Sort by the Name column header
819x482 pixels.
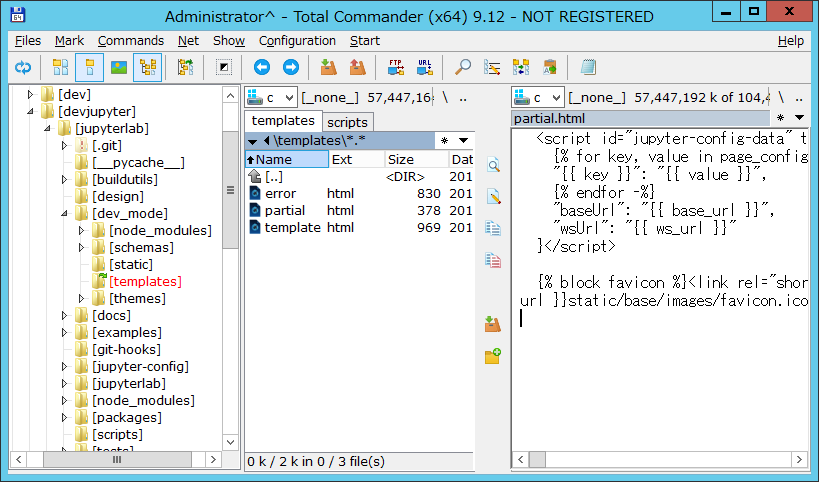287,159
